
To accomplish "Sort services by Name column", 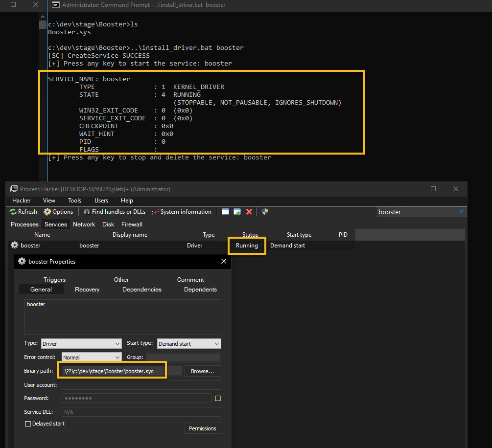I will [x=42, y=235].
